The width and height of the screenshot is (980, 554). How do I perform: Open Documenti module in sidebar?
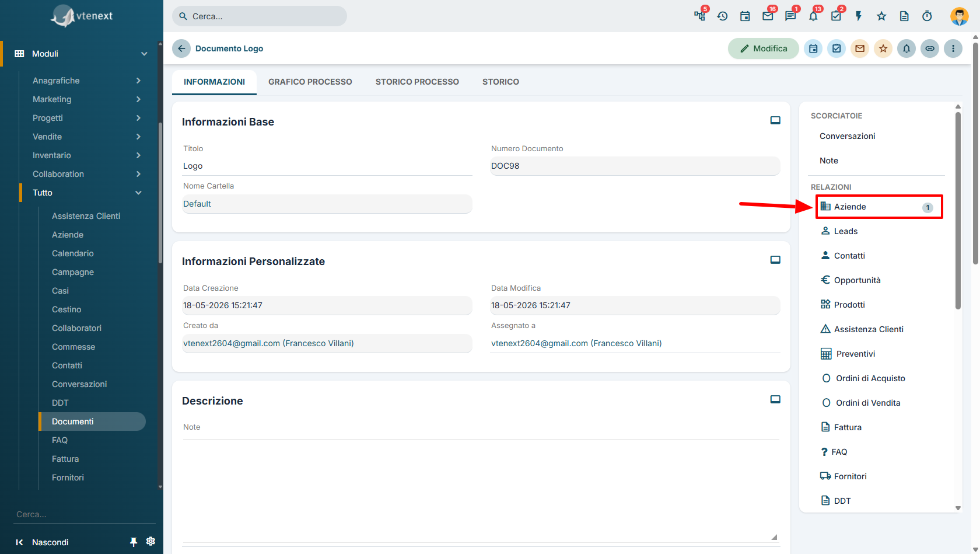click(x=92, y=421)
